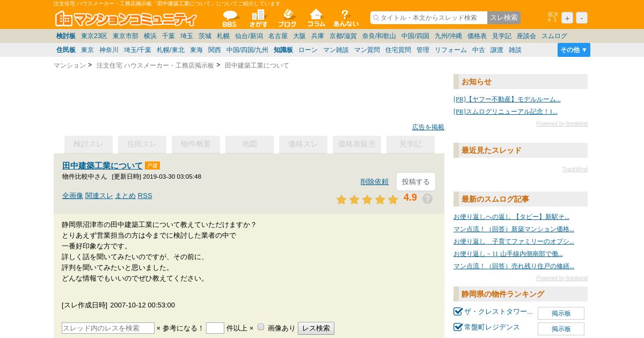Open お便り返しへの返し【タビー】 article
This screenshot has height=338, width=644.
point(511,217)
